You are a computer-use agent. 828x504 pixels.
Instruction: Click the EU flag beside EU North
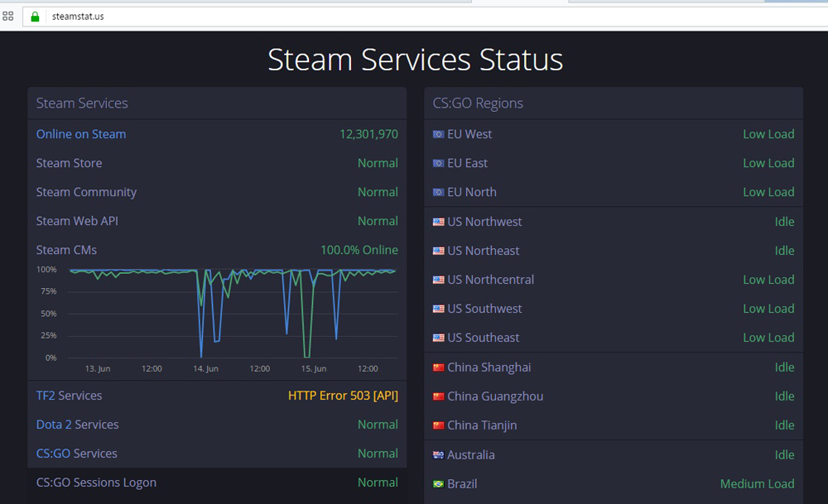tap(438, 192)
